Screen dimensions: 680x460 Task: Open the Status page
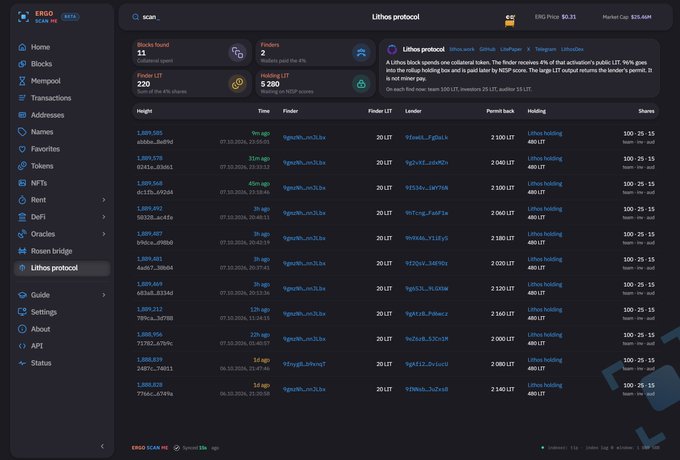tap(41, 363)
